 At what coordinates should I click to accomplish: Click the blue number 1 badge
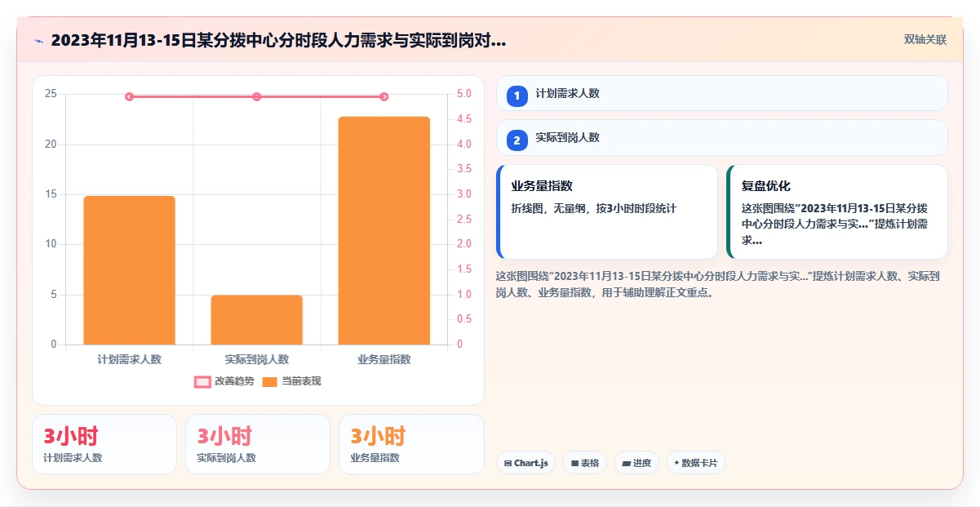(517, 96)
